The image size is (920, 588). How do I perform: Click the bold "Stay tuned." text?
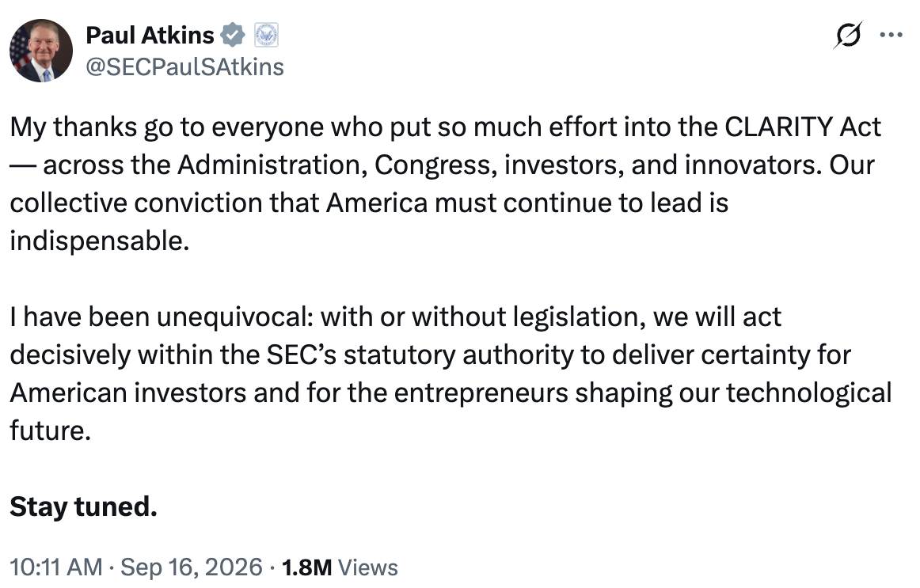tap(83, 507)
